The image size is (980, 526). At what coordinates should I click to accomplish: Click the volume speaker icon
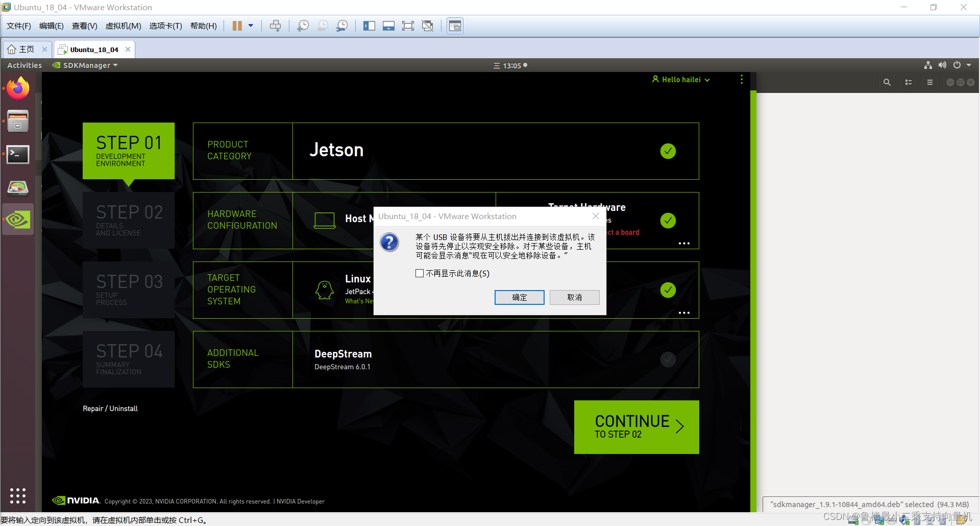942,65
